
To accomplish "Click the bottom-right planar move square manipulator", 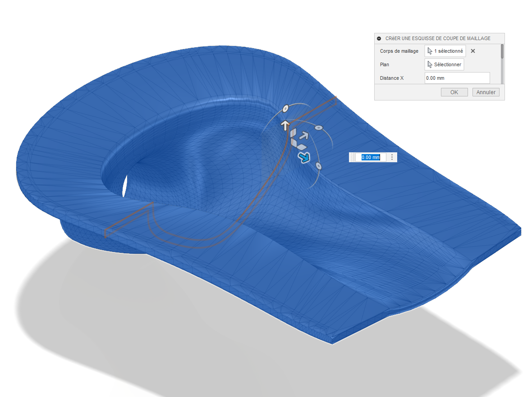I will 302,147.
